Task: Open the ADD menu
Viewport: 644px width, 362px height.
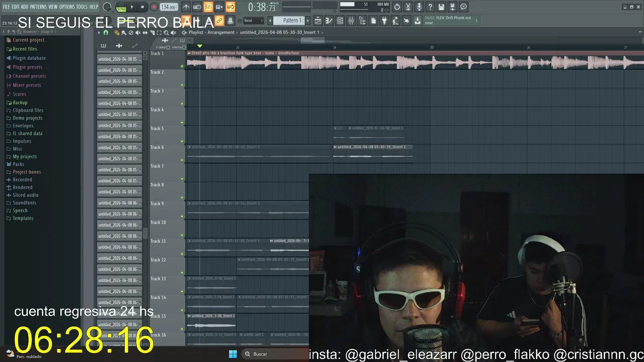Action: [x=24, y=7]
